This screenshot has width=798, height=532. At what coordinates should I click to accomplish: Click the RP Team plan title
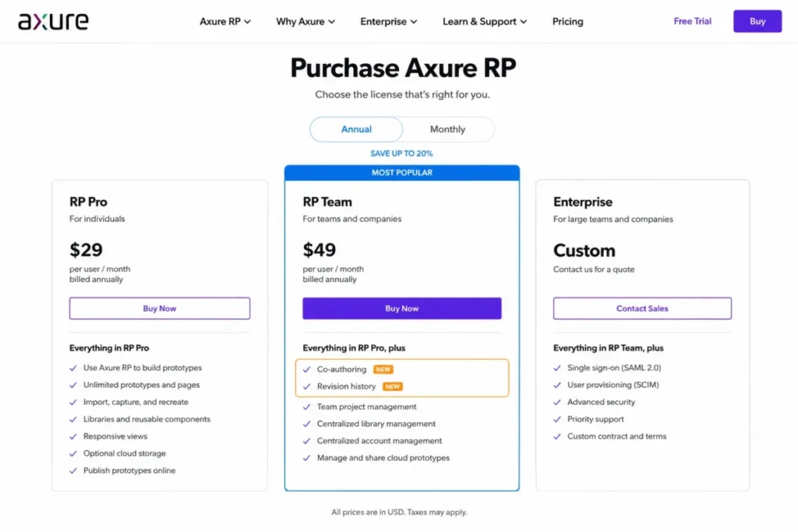point(327,202)
